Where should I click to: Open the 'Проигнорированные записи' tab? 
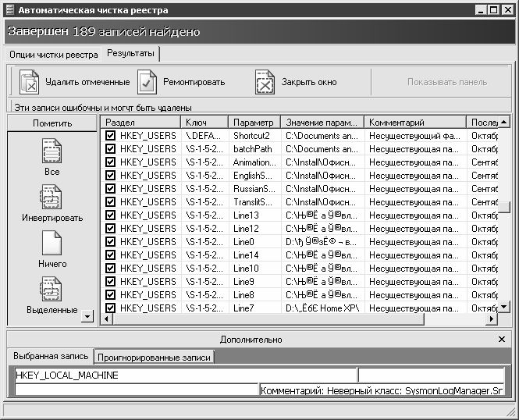pyautogui.click(x=154, y=357)
